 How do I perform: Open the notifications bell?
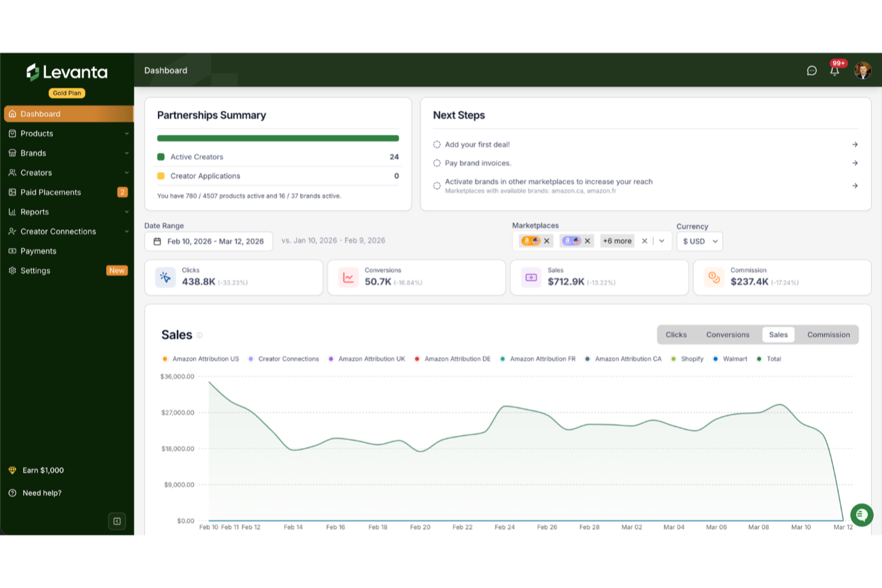(x=834, y=70)
